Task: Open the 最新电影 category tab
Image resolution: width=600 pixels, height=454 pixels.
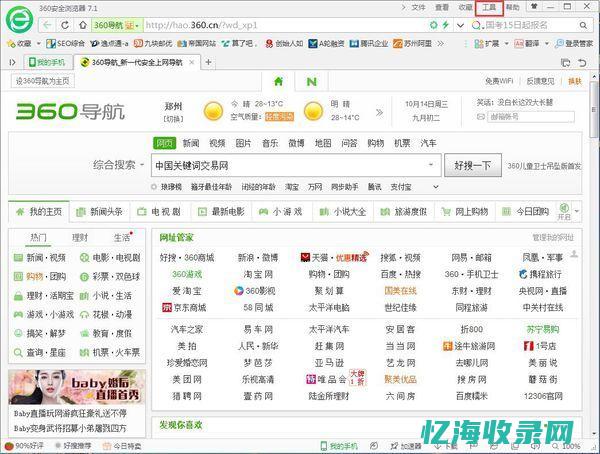Action: pyautogui.click(x=221, y=211)
